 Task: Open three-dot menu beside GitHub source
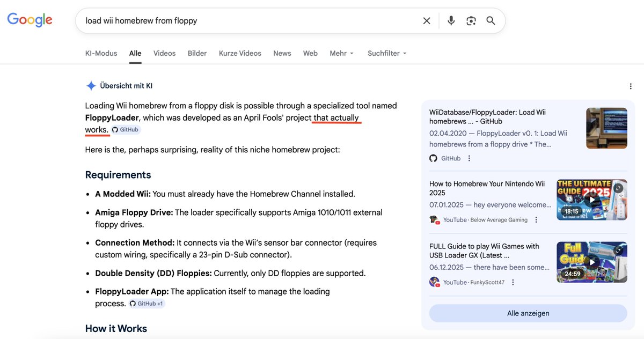click(470, 158)
